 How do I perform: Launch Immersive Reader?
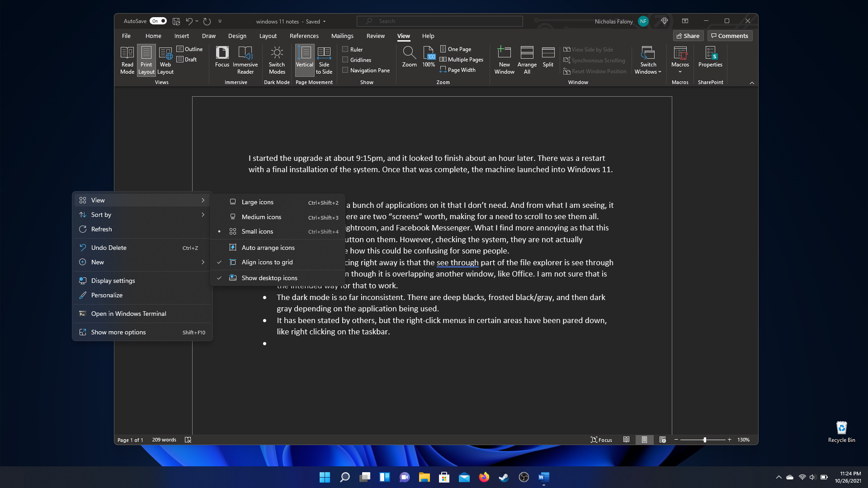[x=245, y=60]
